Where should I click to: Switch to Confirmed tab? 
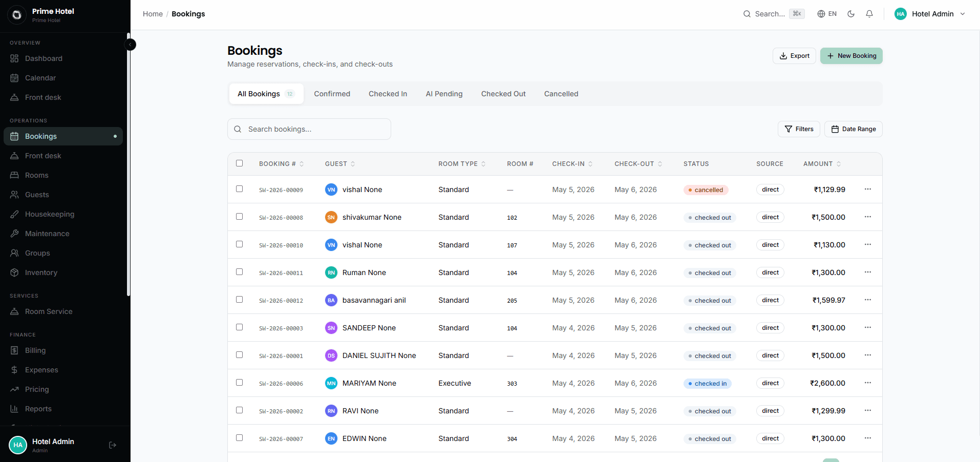[x=332, y=94]
